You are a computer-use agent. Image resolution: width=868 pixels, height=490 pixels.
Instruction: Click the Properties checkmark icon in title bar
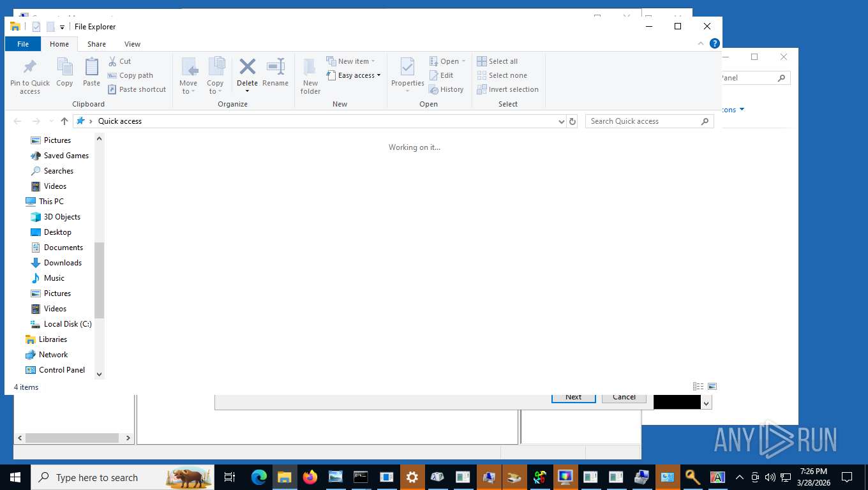click(x=36, y=27)
